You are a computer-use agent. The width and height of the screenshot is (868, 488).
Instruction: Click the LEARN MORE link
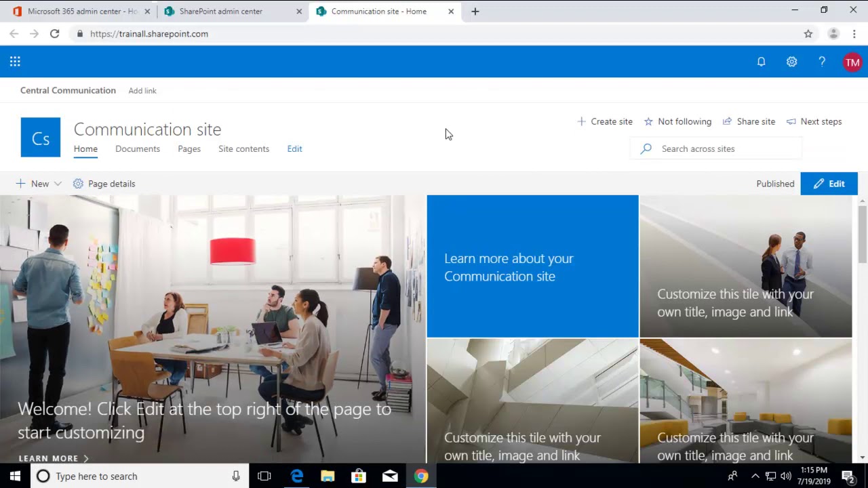(54, 458)
